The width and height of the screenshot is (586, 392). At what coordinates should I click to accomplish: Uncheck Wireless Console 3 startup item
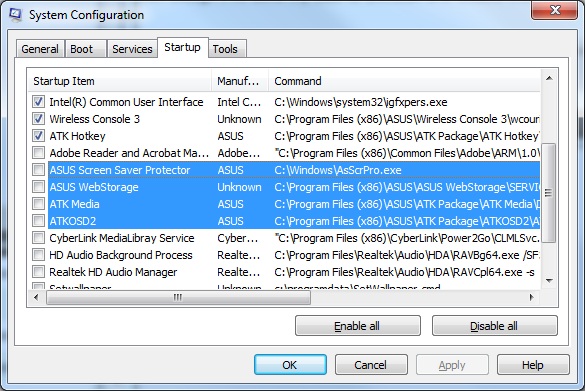click(x=38, y=119)
